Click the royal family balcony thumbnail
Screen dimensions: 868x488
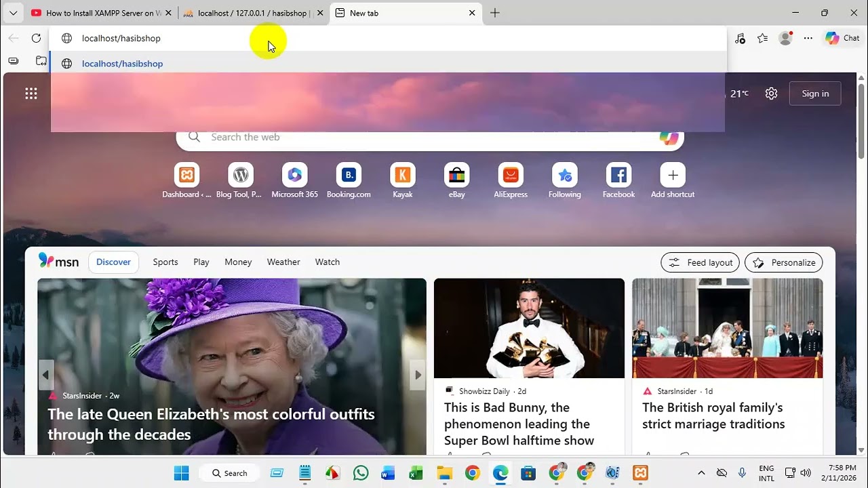click(x=728, y=328)
